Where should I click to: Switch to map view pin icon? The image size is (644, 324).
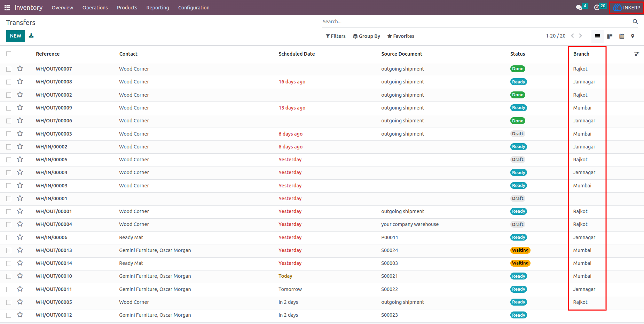(633, 36)
